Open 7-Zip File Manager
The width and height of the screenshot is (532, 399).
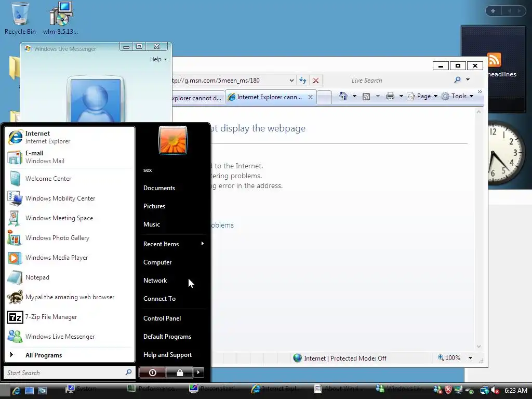(x=70, y=316)
